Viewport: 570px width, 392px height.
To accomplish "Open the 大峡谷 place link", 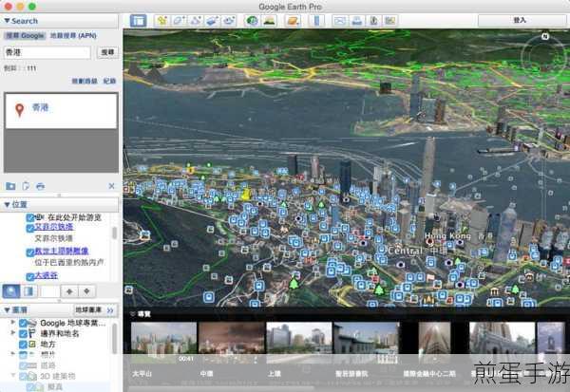I will [x=47, y=275].
